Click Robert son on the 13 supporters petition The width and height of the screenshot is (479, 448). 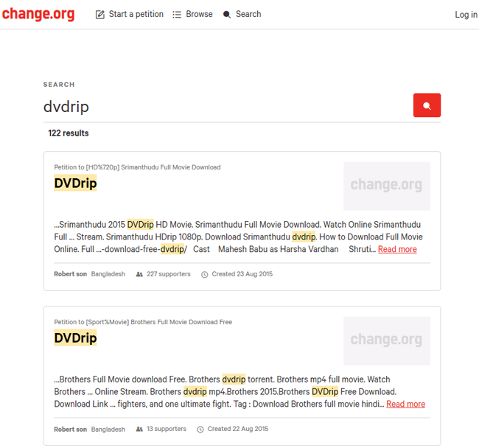[x=71, y=429]
